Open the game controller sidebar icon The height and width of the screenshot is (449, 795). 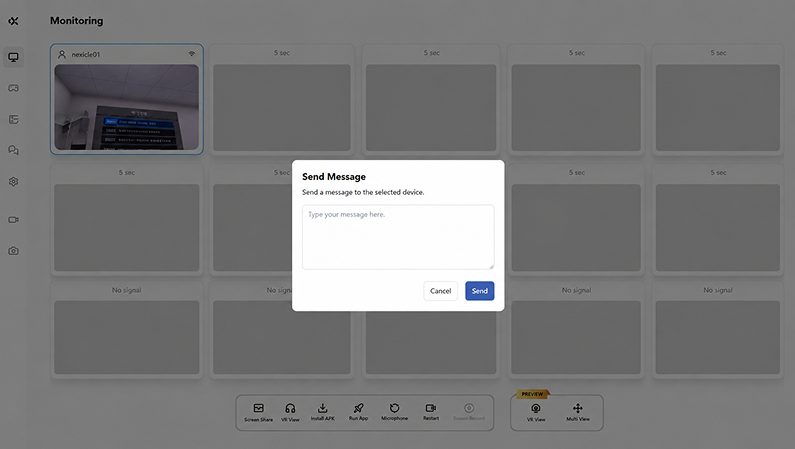[x=13, y=88]
